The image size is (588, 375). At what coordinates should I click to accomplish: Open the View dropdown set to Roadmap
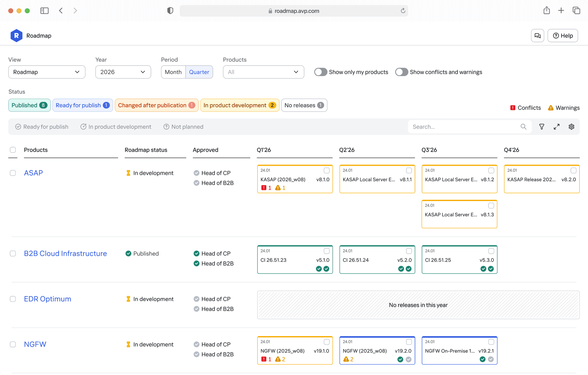click(x=47, y=72)
